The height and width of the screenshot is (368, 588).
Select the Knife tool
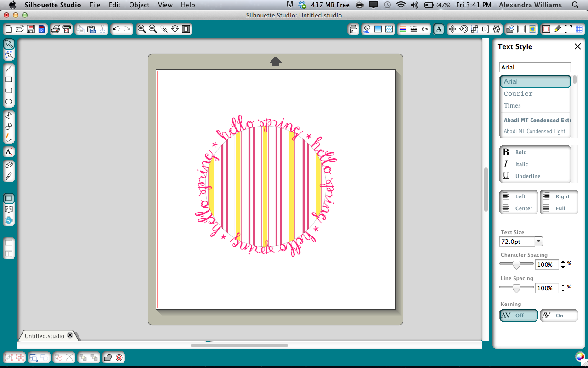coord(9,176)
